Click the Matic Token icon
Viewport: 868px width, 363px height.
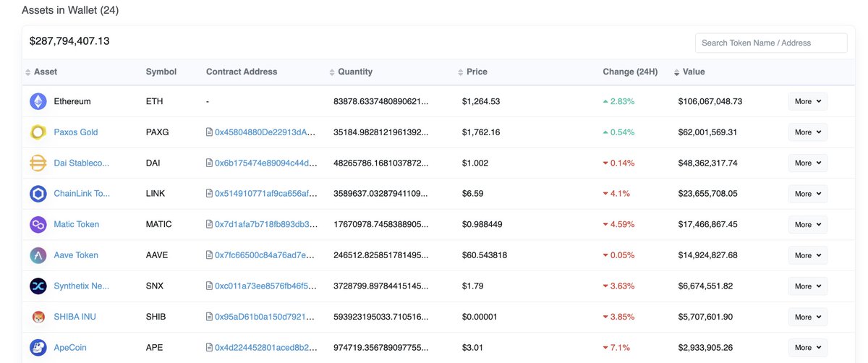coord(38,224)
